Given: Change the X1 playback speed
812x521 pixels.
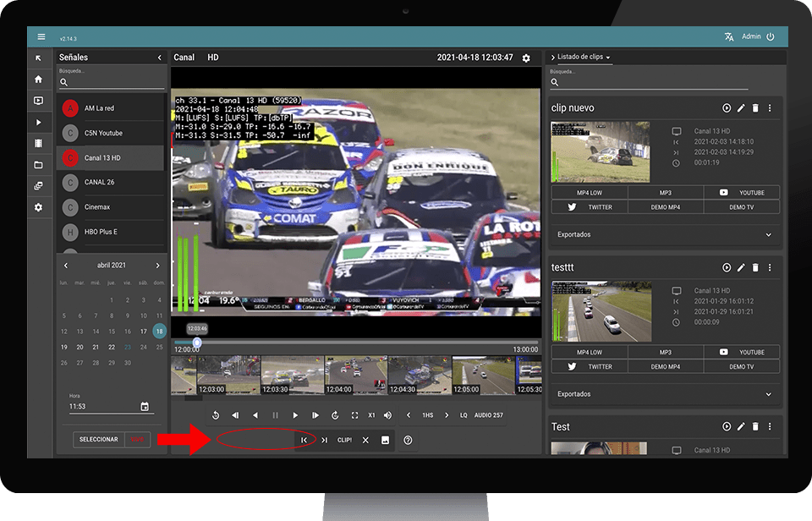Looking at the screenshot, I should [371, 415].
